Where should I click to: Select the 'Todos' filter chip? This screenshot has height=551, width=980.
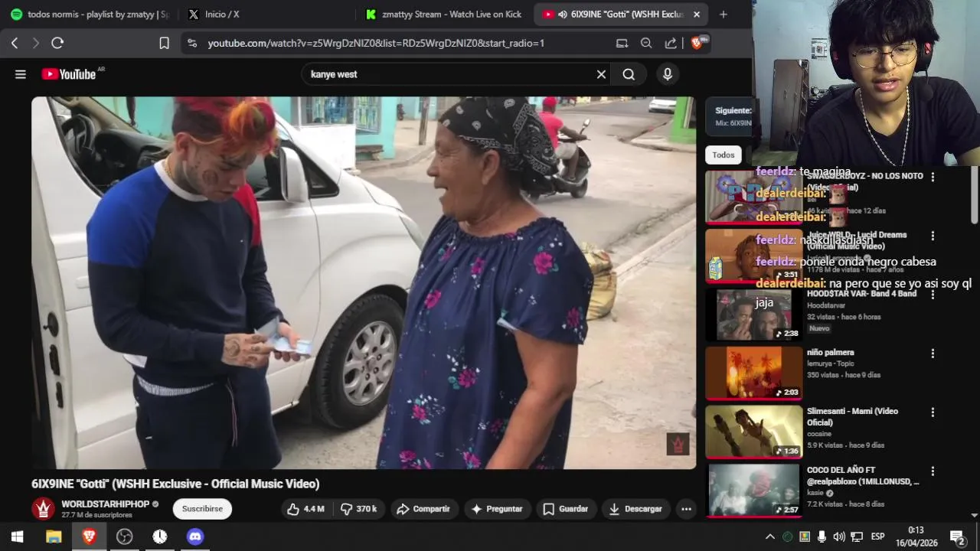point(724,155)
